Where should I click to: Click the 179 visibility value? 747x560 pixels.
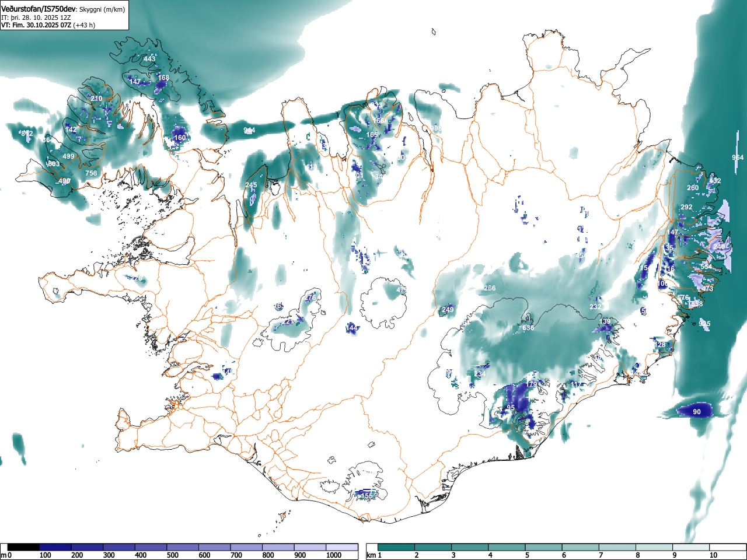coord(531,385)
